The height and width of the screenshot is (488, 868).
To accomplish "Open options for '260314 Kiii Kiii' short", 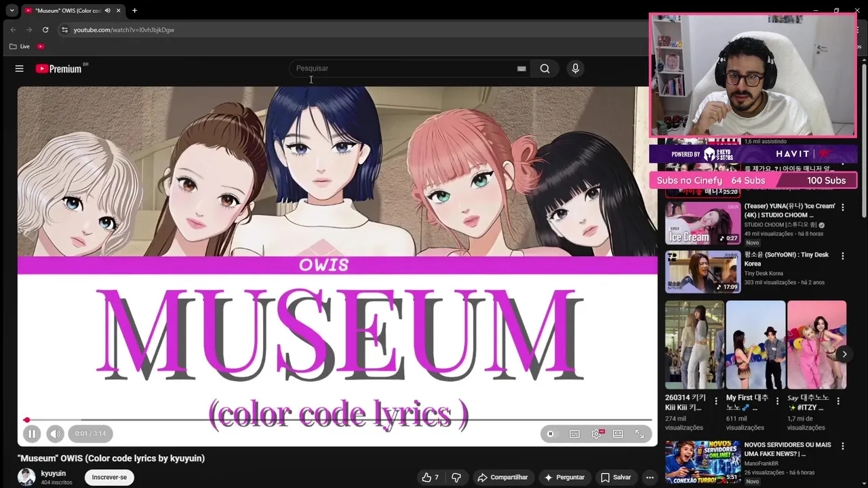I will [x=716, y=401].
